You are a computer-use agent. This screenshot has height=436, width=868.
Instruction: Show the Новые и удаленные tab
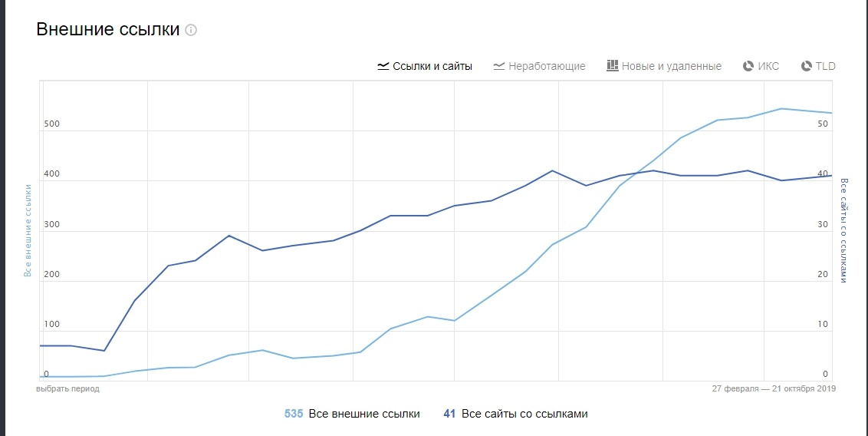click(x=671, y=66)
